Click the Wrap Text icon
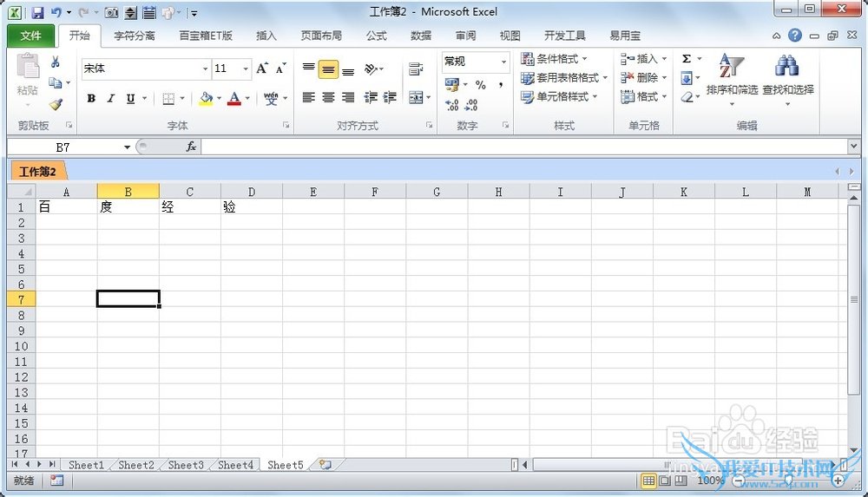Viewport: 868px width, 497px height. (x=416, y=69)
